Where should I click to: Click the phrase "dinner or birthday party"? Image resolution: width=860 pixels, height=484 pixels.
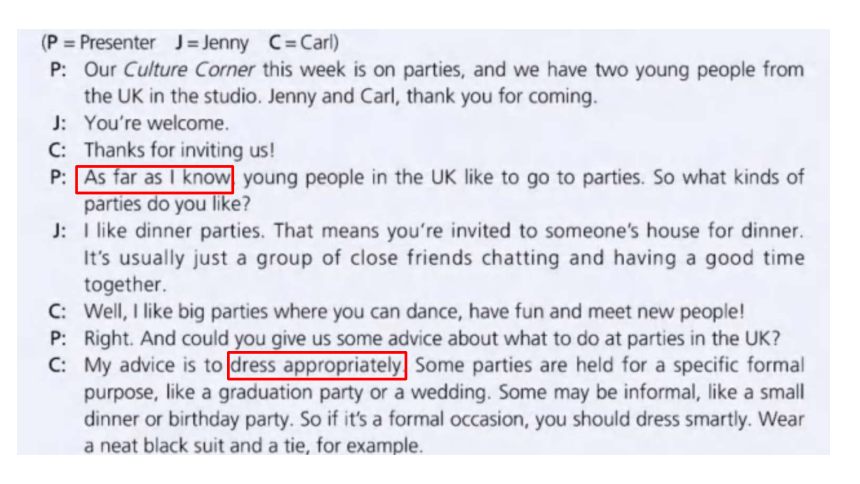point(187,419)
